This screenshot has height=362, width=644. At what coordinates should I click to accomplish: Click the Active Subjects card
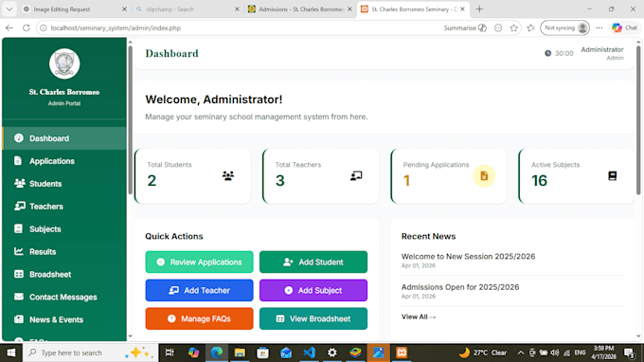[x=577, y=176]
